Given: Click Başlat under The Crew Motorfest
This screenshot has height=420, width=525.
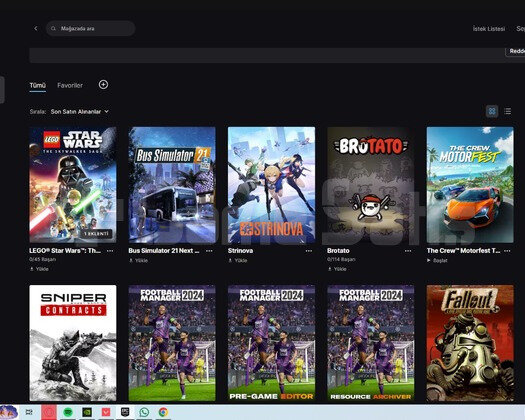Looking at the screenshot, I should pos(437,260).
